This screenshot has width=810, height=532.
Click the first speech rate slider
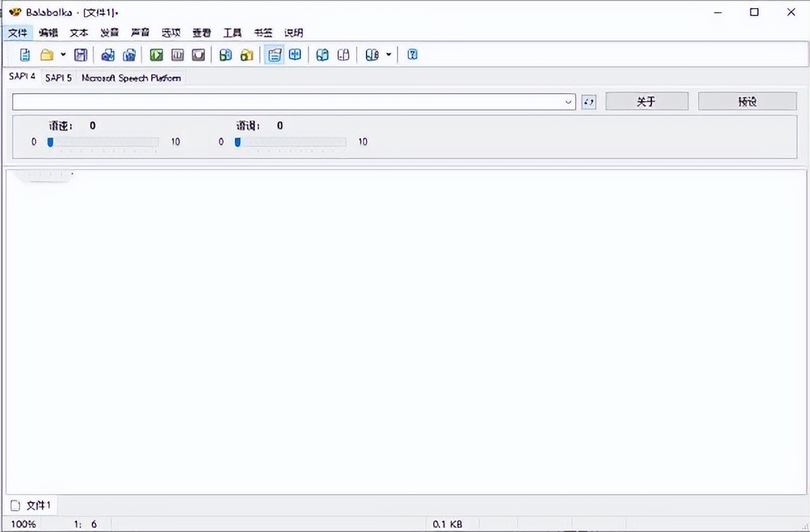(x=103, y=142)
